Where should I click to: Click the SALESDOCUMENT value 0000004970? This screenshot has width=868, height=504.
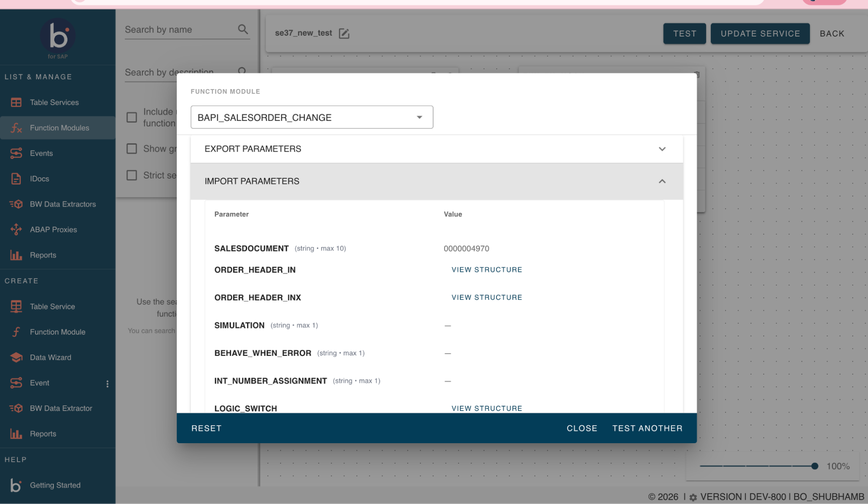point(466,249)
